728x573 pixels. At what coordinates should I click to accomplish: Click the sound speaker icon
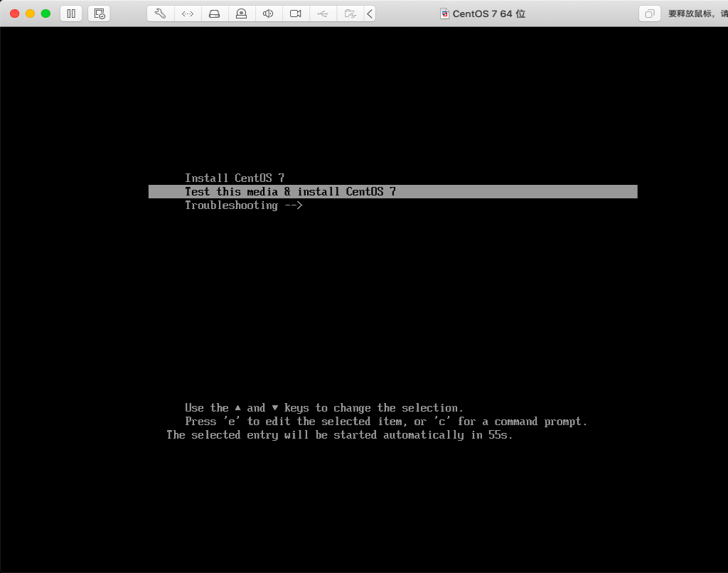coord(268,14)
